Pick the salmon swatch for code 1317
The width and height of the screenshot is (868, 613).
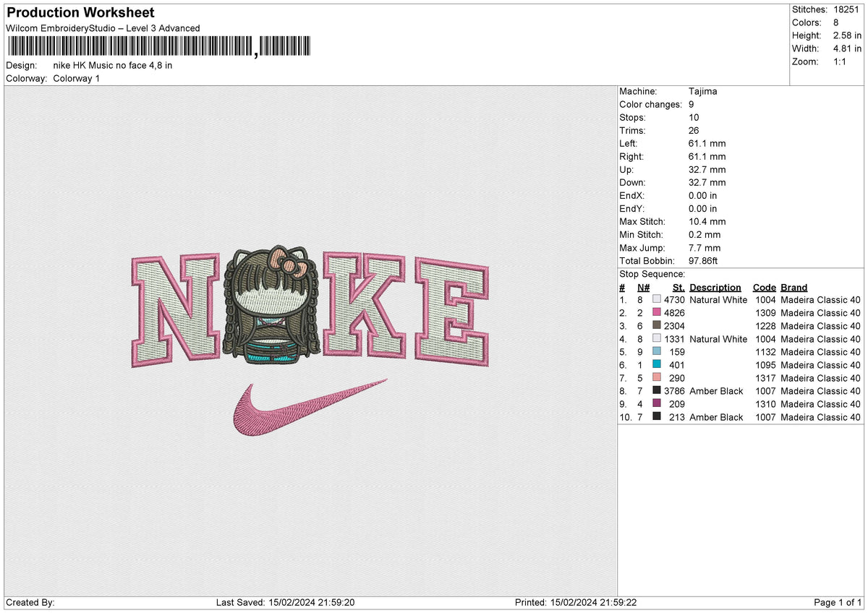click(x=656, y=377)
